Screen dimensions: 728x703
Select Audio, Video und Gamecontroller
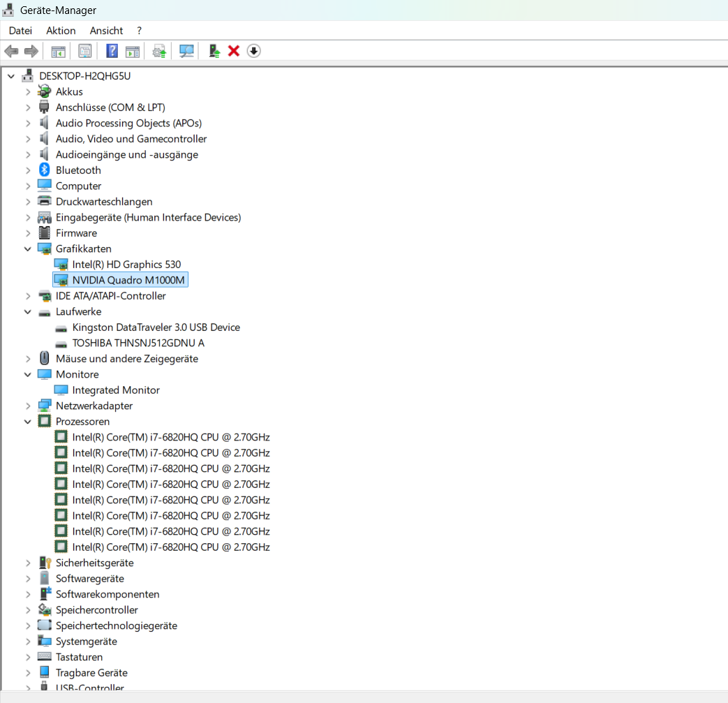pyautogui.click(x=131, y=139)
